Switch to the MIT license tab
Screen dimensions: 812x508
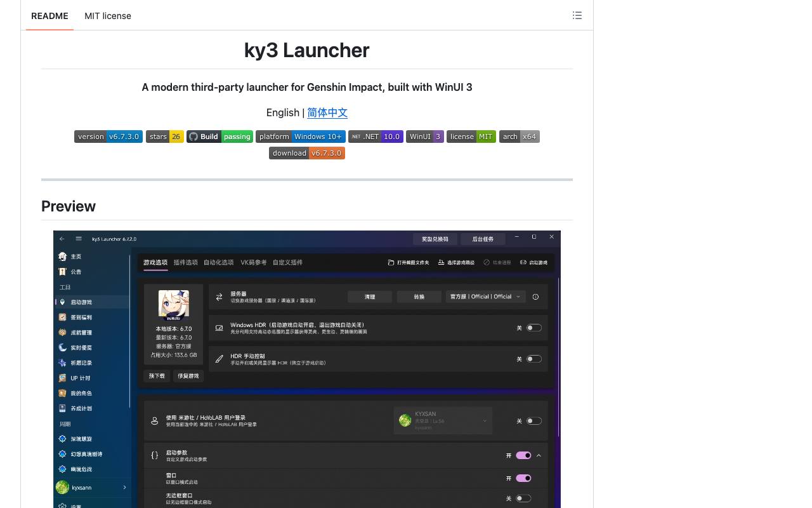pos(108,16)
